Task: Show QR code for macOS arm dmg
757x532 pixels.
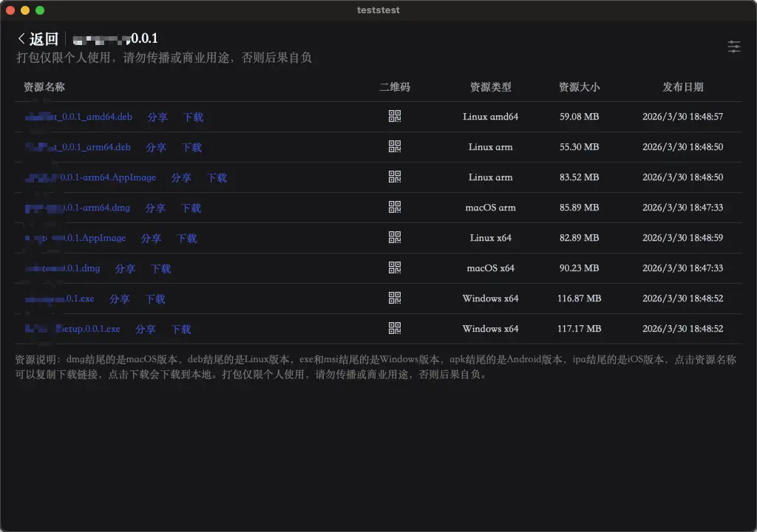Action: 395,207
